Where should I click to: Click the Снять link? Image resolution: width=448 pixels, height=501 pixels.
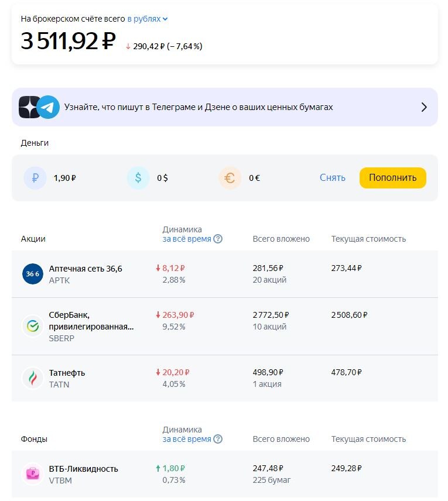(333, 177)
